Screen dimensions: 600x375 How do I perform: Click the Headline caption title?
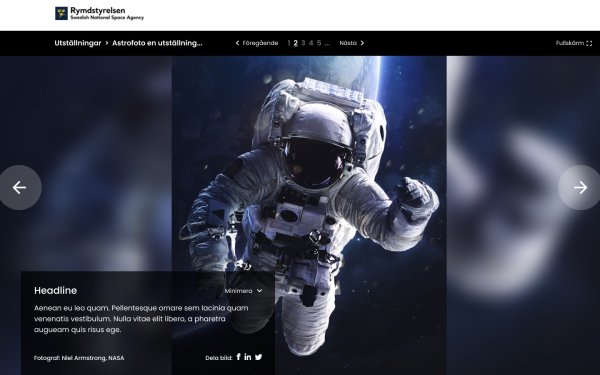tap(55, 290)
